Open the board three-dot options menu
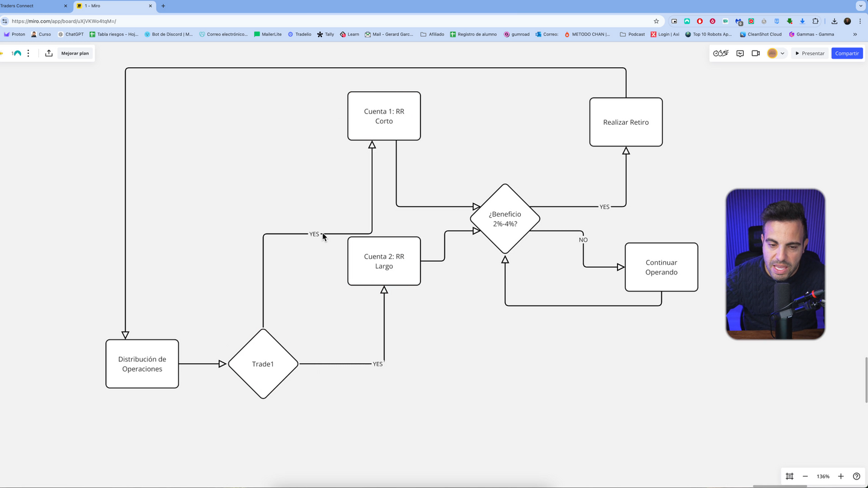This screenshot has width=868, height=488. click(28, 53)
